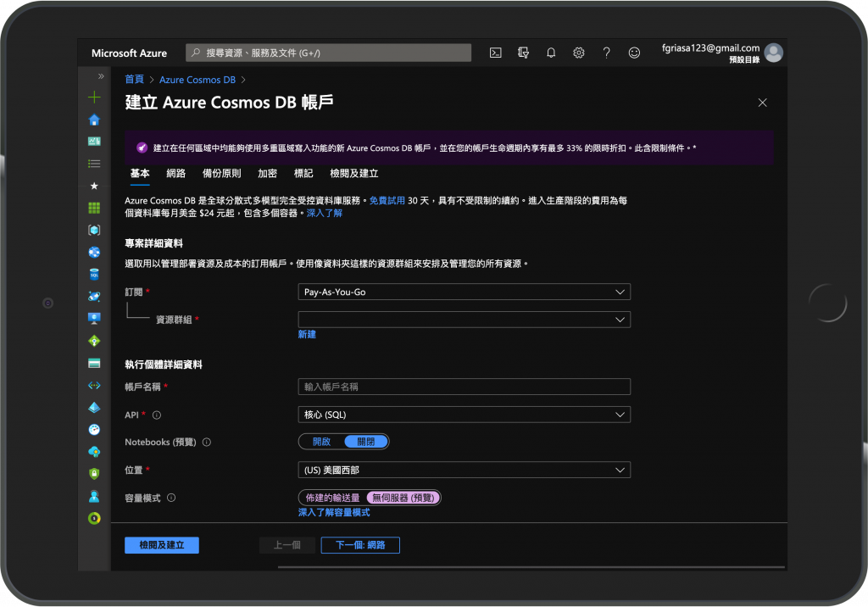Click the 下一個: 網路 button
868x607 pixels.
(x=360, y=545)
